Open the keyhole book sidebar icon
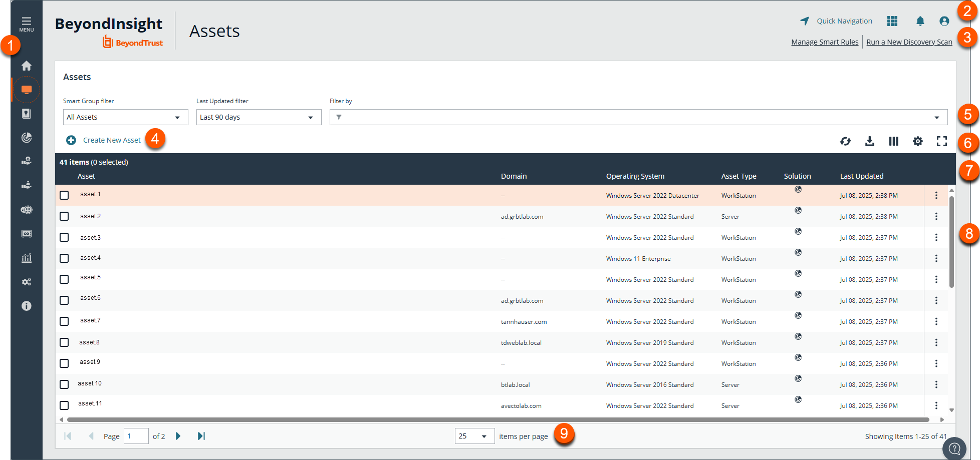 pyautogui.click(x=27, y=114)
